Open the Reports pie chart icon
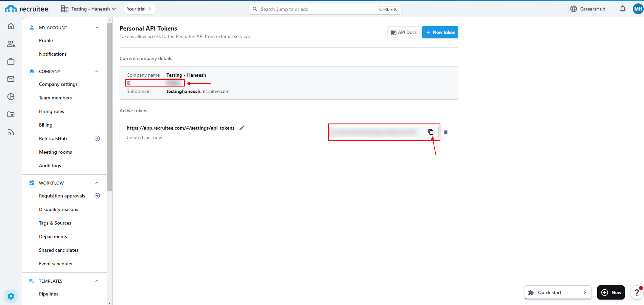 point(11,97)
